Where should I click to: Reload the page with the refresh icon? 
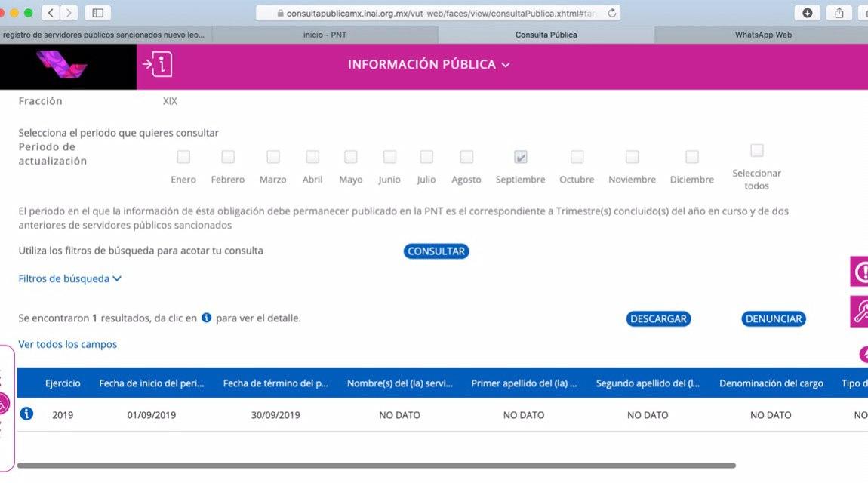click(x=611, y=13)
